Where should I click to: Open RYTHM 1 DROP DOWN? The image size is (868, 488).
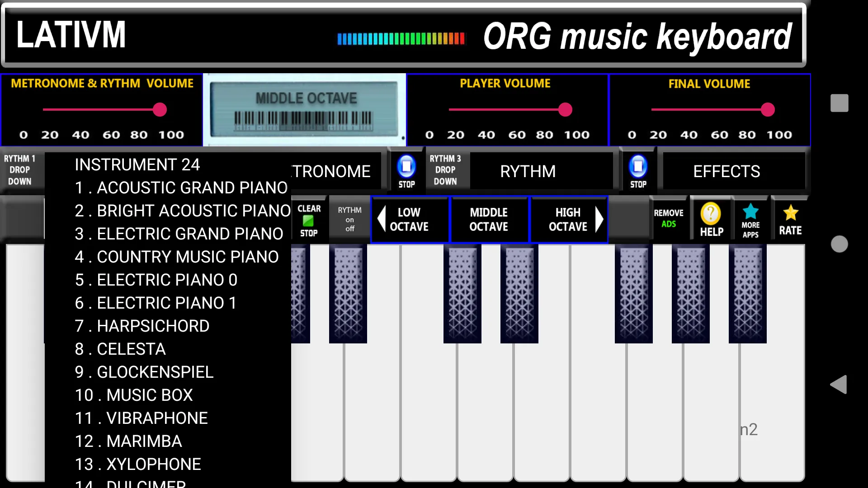[x=20, y=170]
